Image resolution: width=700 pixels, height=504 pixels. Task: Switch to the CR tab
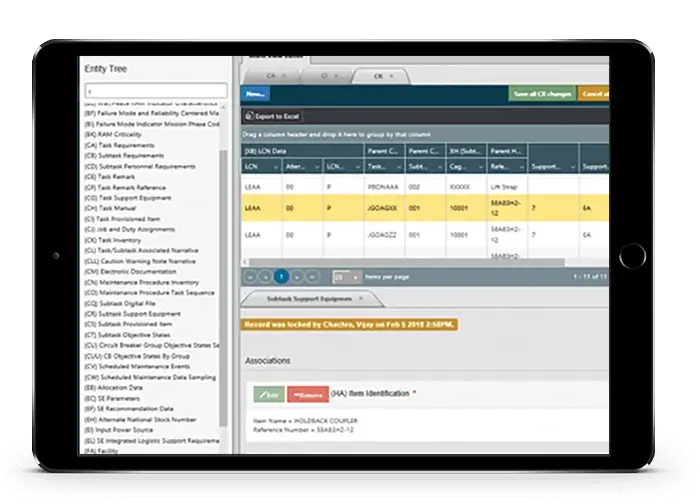tap(378, 76)
